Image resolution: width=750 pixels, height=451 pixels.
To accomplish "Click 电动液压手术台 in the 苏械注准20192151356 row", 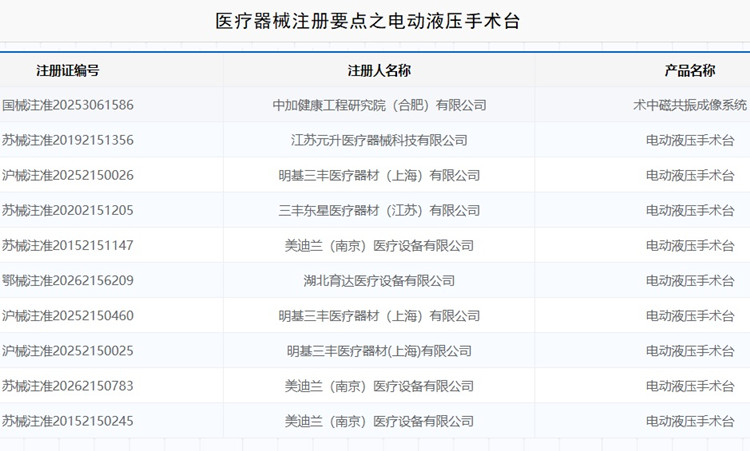I will [x=690, y=140].
